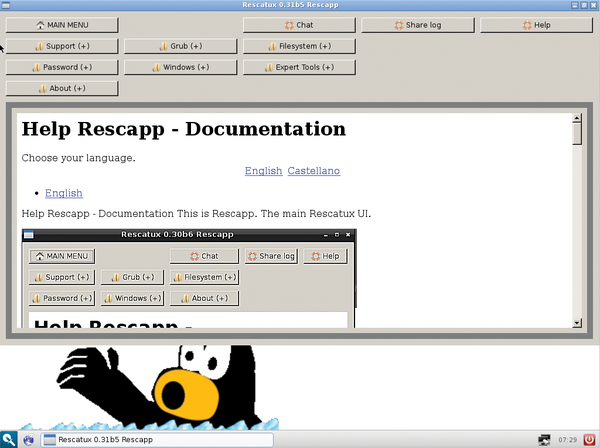Click the red power shutdown icon
This screenshot has height=448, width=600.
point(589,440)
